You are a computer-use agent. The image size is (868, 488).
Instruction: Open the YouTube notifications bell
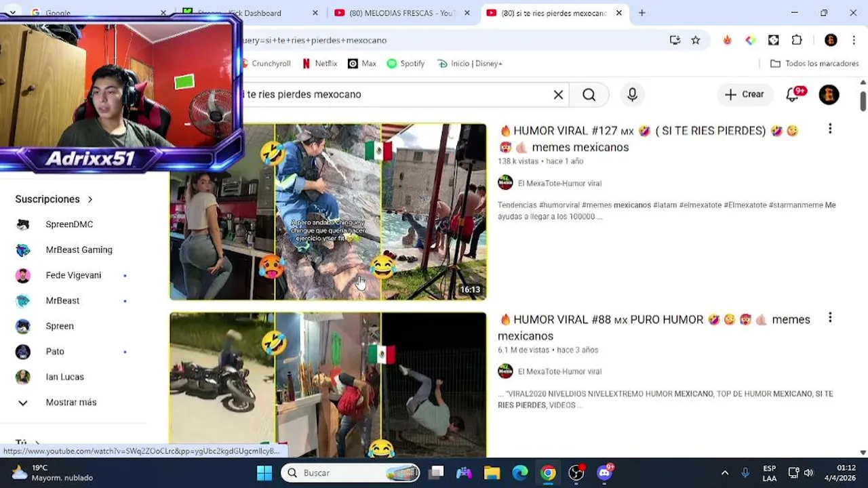[x=793, y=95]
